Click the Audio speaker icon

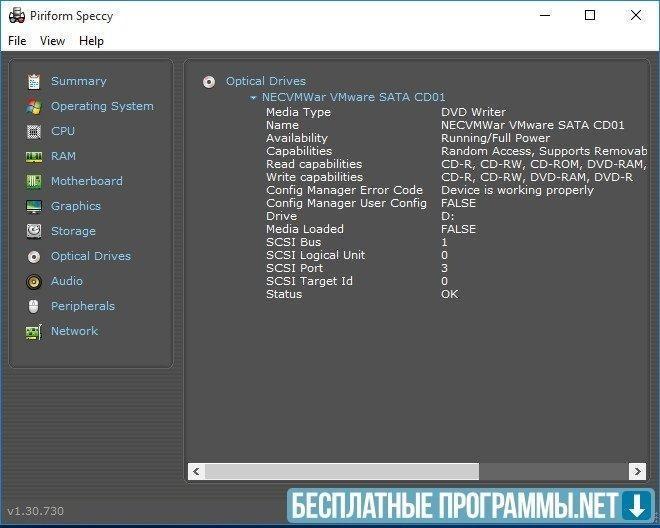coord(34,281)
